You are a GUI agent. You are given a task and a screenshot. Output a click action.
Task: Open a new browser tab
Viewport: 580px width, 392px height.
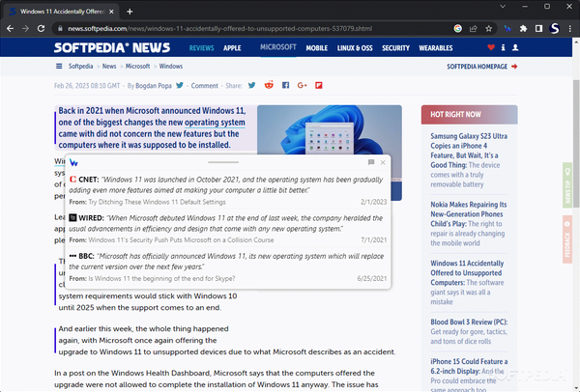(130, 12)
